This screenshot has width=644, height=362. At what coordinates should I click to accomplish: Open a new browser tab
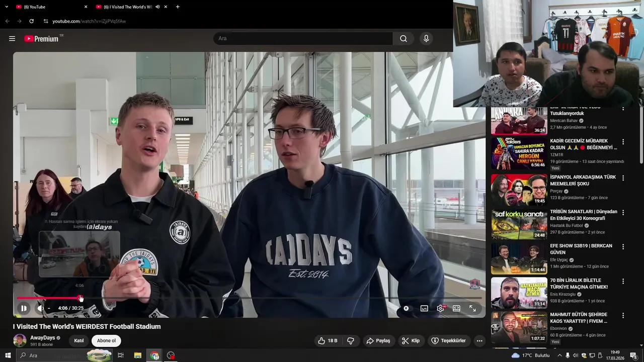(178, 7)
